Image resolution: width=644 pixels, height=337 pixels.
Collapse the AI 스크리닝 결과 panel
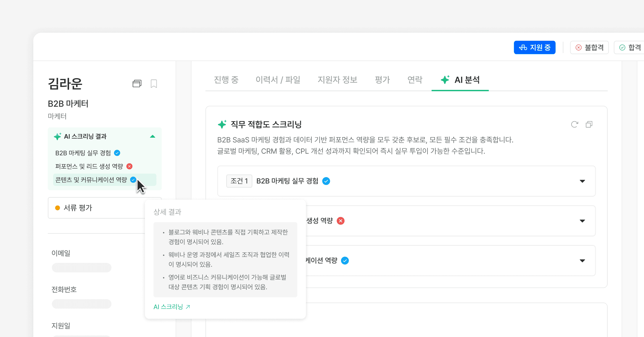pos(153,136)
